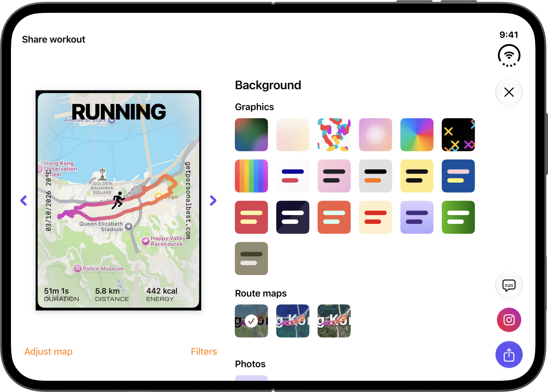
Task: Pick the dark navy theme with white bars
Action: pos(293,217)
